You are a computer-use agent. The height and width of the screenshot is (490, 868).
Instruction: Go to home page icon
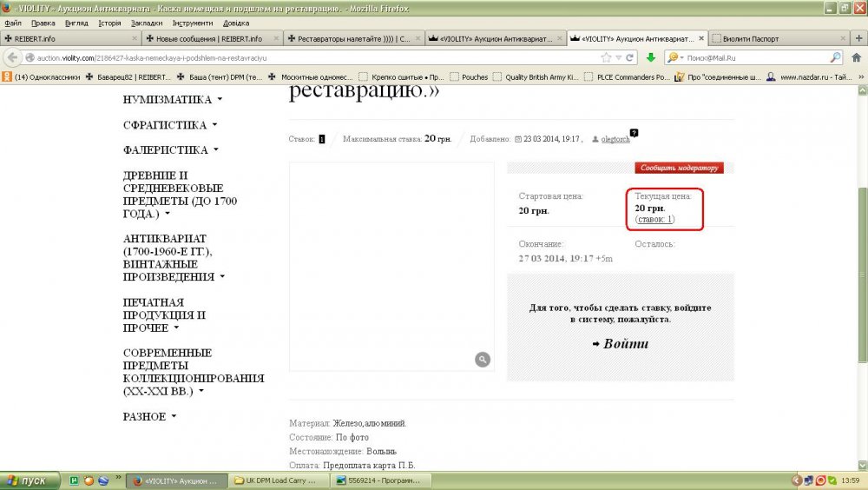[856, 57]
